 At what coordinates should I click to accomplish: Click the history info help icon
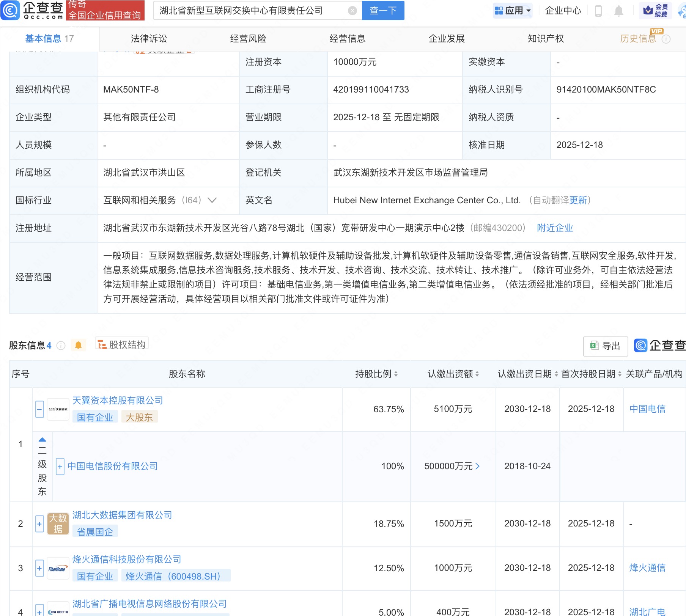[x=666, y=39]
